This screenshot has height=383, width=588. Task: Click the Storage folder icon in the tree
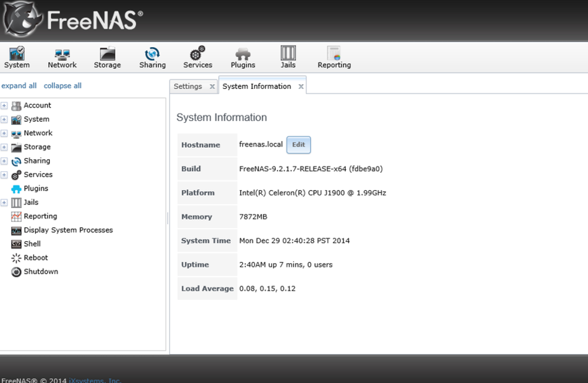coord(16,148)
